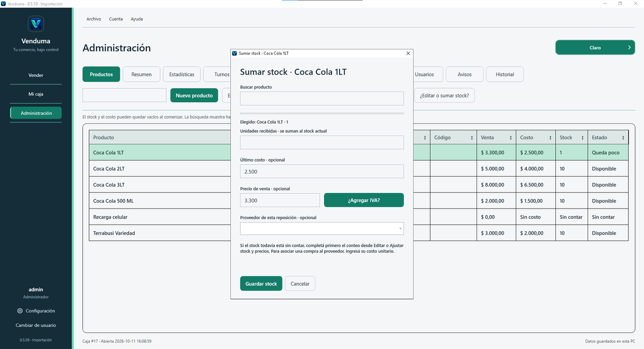Focus the Unidades recibidas input field
The height and width of the screenshot is (349, 644).
322,143
